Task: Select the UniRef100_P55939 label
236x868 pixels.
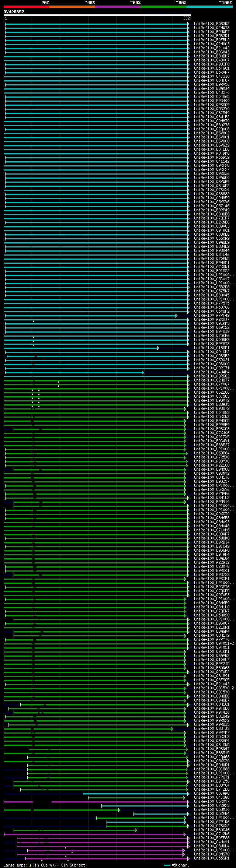Action: point(212,158)
